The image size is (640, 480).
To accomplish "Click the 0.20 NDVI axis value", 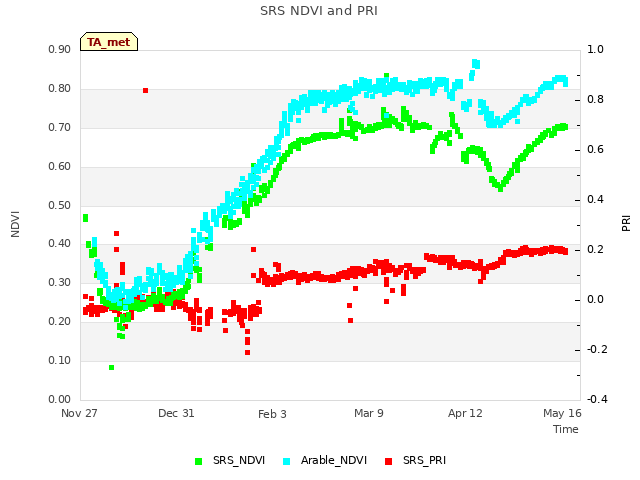I will pos(60,322).
